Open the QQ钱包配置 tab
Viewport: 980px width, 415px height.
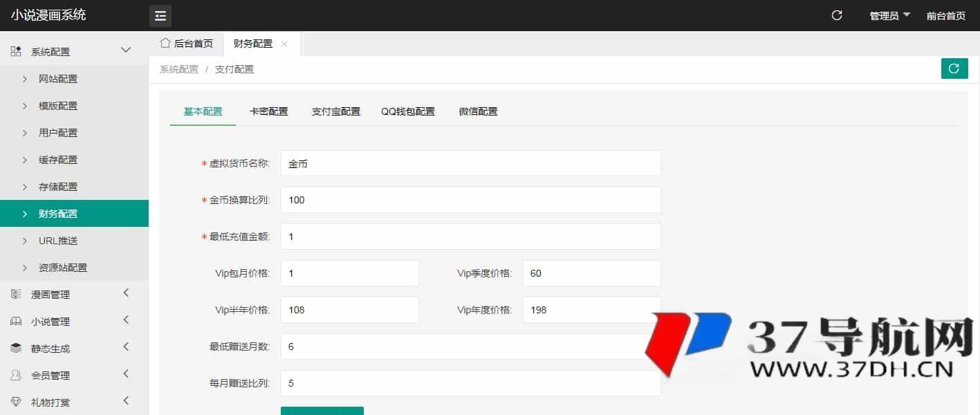(408, 111)
